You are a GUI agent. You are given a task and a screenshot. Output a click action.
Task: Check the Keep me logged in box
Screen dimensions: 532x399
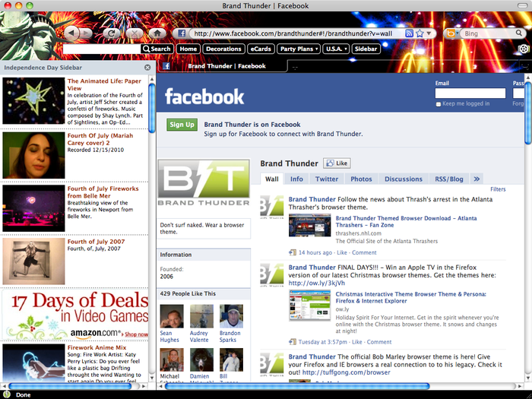(x=439, y=104)
